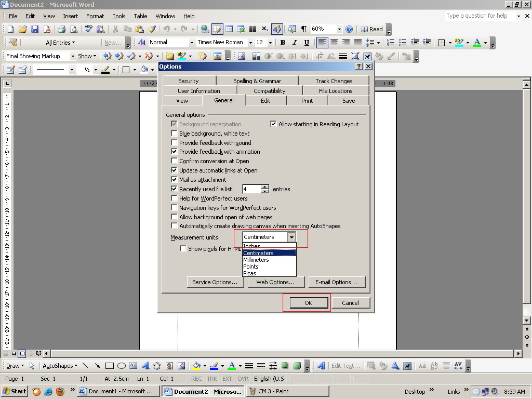The width and height of the screenshot is (532, 399).
Task: Toggle Allow starting in Reading Layout
Action: coord(273,124)
